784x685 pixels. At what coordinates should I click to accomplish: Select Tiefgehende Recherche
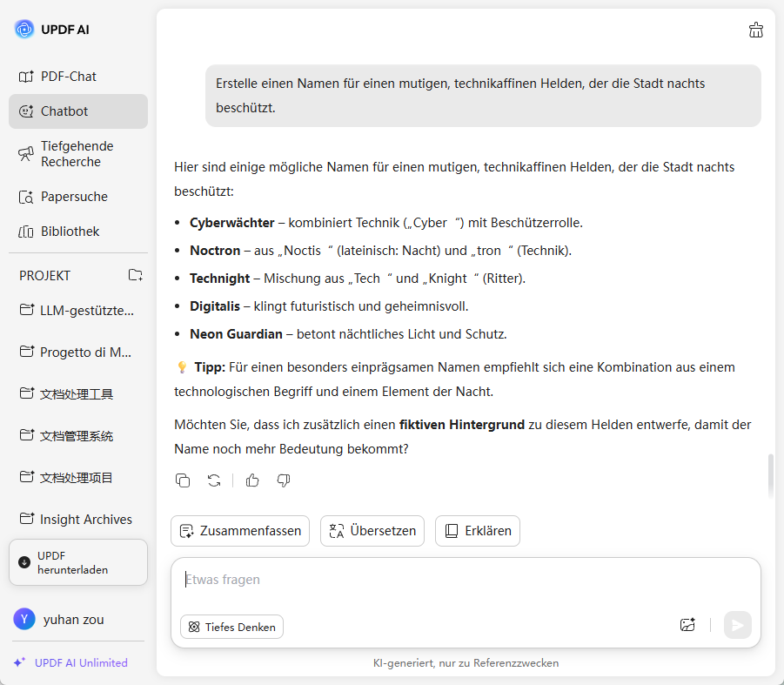[x=77, y=154]
